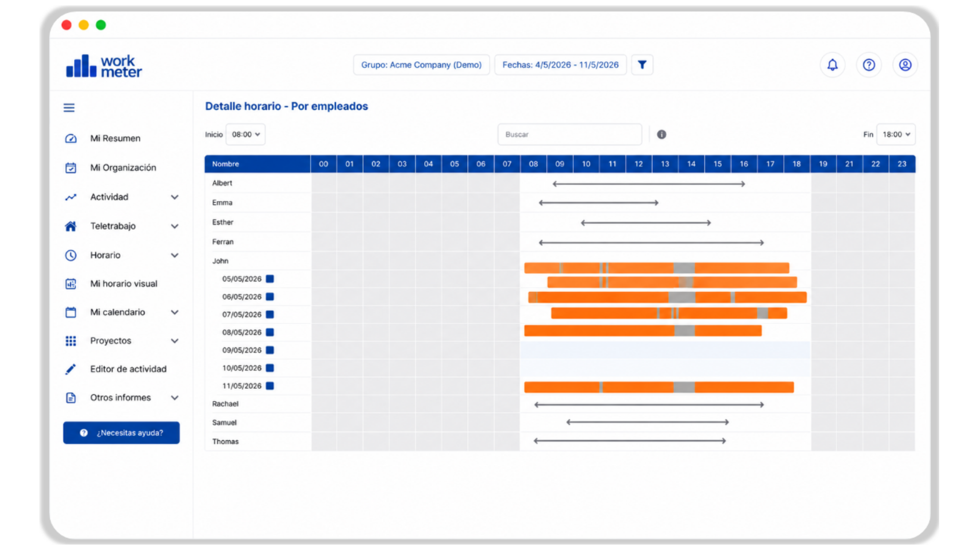
Task: Expand the Albert employee row
Action: coord(222,183)
